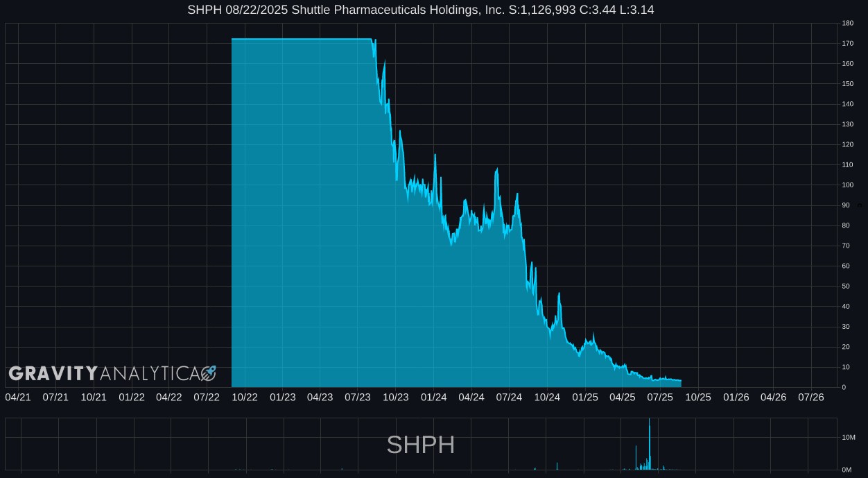Pick the 07/25 x-axis label

tap(660, 397)
